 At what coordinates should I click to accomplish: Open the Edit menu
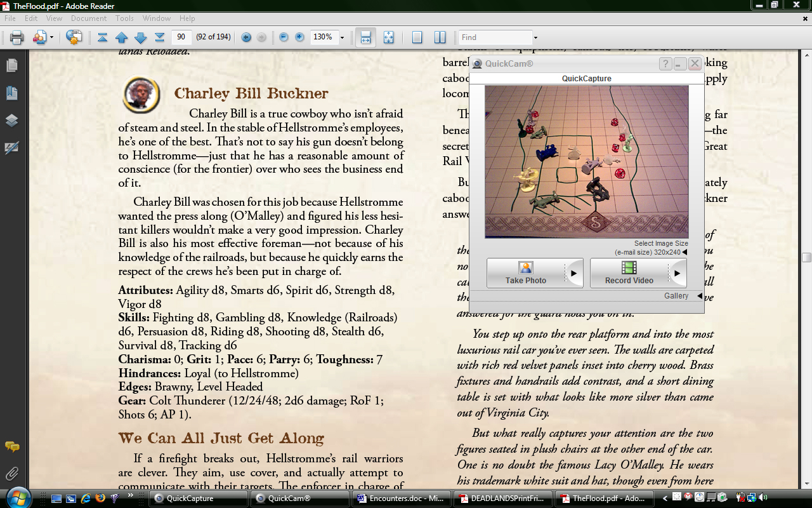tap(31, 18)
